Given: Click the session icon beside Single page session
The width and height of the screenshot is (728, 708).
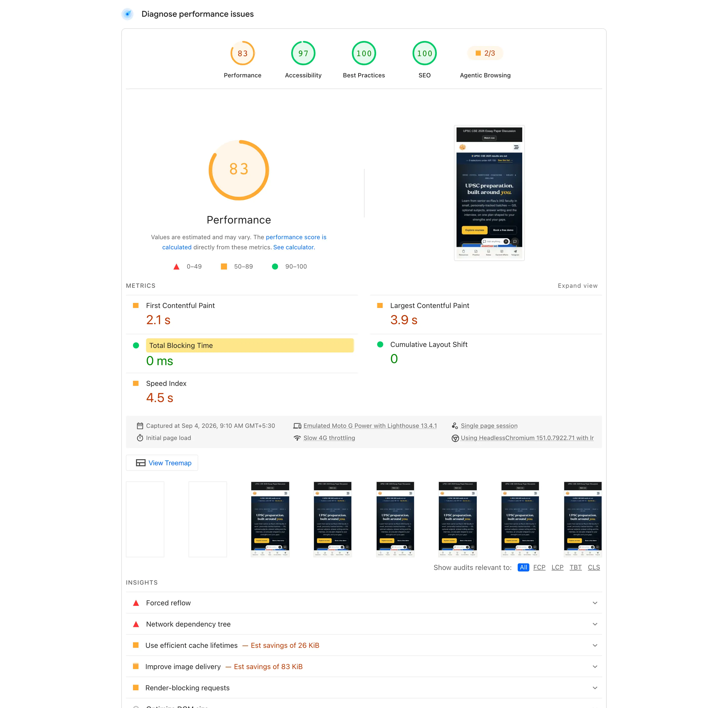Looking at the screenshot, I should [x=455, y=426].
